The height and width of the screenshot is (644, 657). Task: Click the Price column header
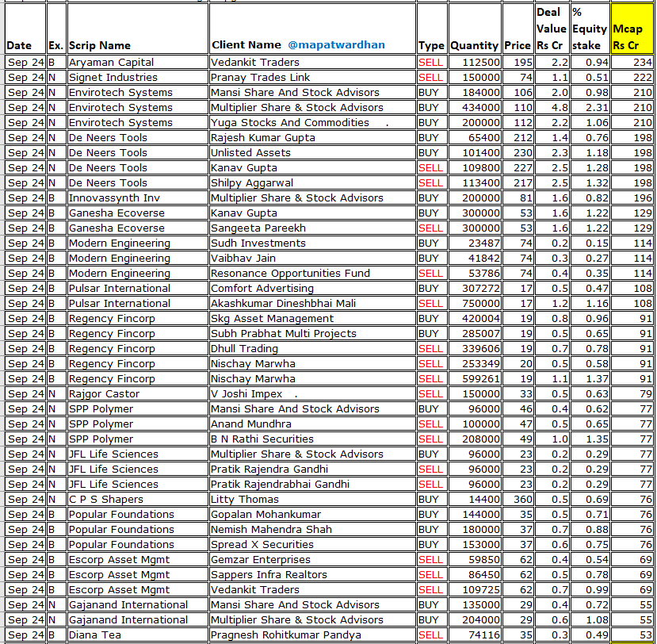(518, 29)
